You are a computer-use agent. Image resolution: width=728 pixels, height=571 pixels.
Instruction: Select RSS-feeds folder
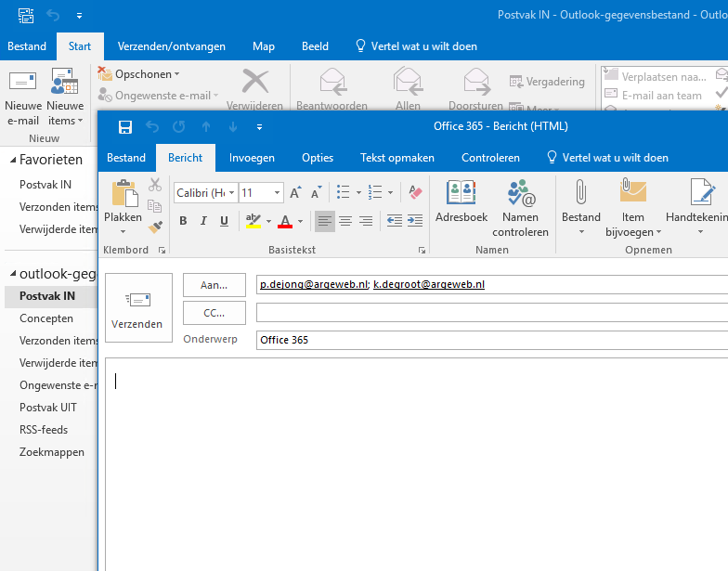point(44,430)
